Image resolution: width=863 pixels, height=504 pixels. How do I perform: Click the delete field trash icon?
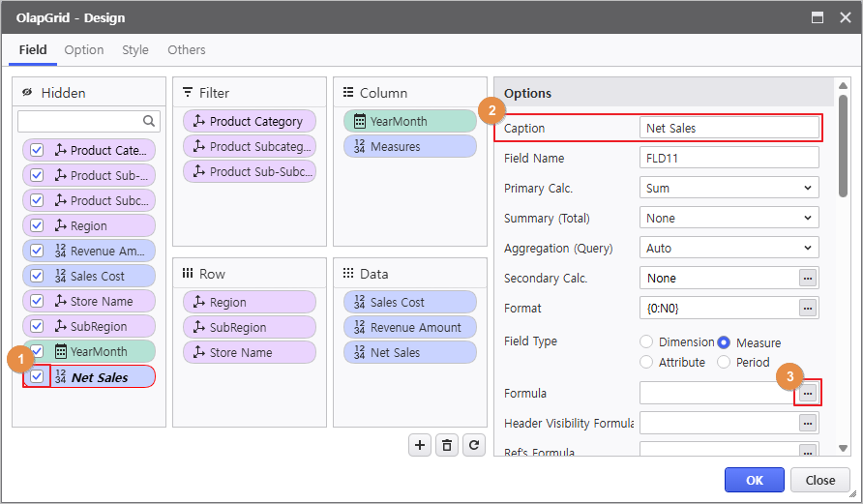point(446,445)
